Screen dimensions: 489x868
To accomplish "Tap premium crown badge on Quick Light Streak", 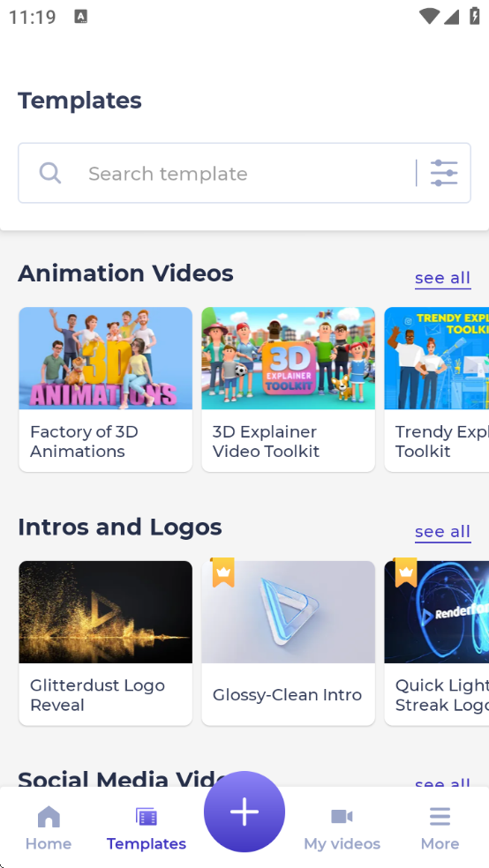I will pos(406,572).
